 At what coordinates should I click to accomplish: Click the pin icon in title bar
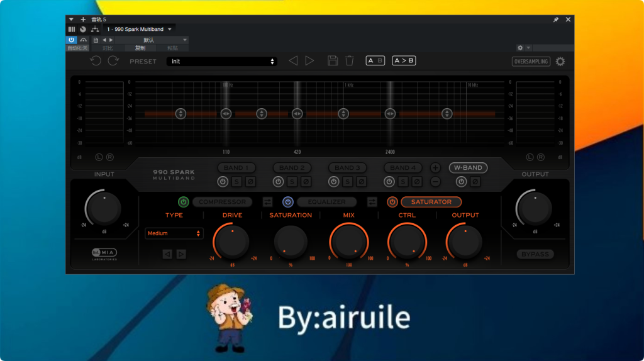556,19
